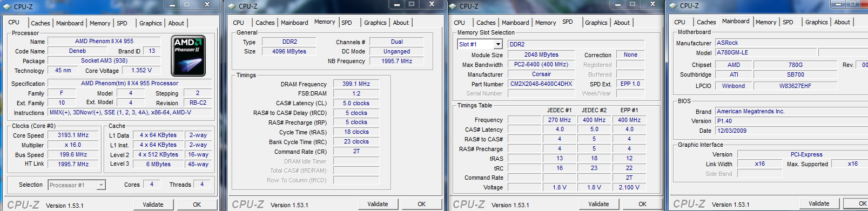The height and width of the screenshot is (211, 868).
Task: Open Caches tab in the Timings window
Action: (265, 23)
